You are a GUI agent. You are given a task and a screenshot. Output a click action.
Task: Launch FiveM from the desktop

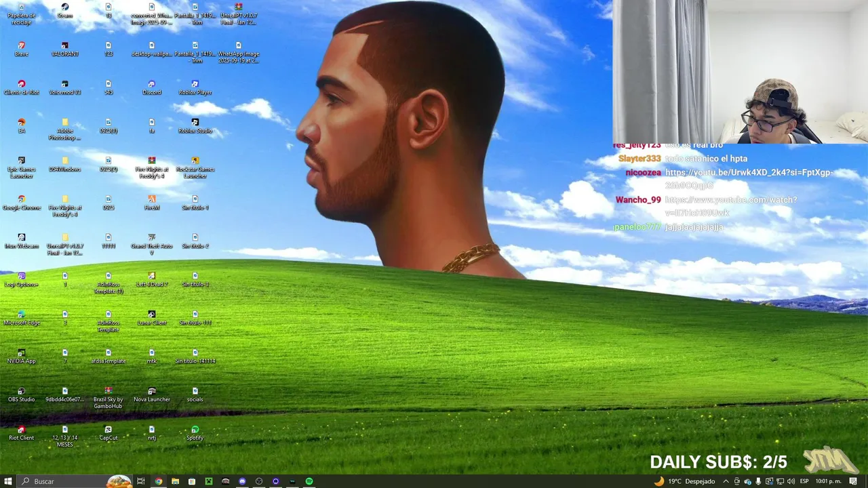151,203
